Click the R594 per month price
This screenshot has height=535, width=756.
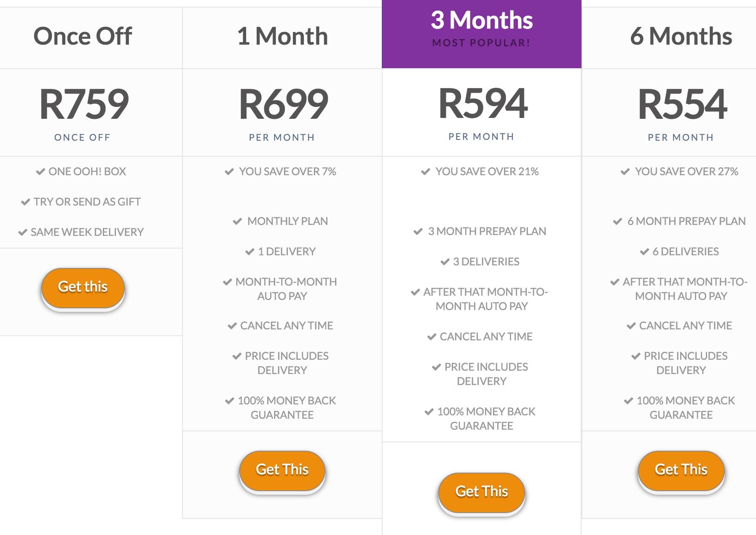pos(483,104)
